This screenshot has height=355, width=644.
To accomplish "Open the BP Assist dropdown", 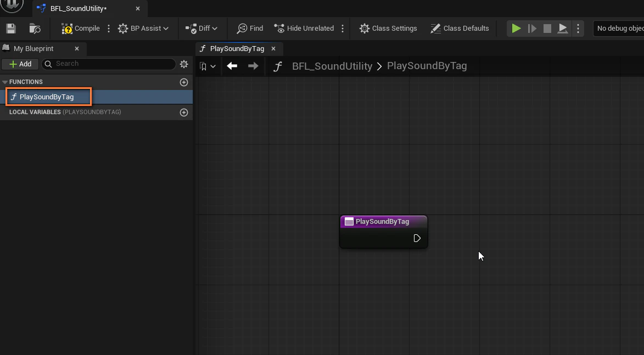I will tap(143, 29).
